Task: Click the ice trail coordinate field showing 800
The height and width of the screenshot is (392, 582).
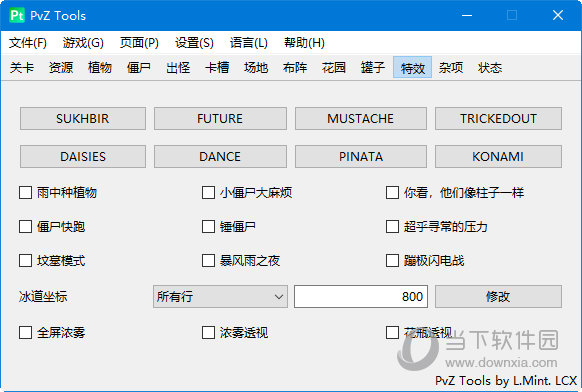Action: point(361,297)
